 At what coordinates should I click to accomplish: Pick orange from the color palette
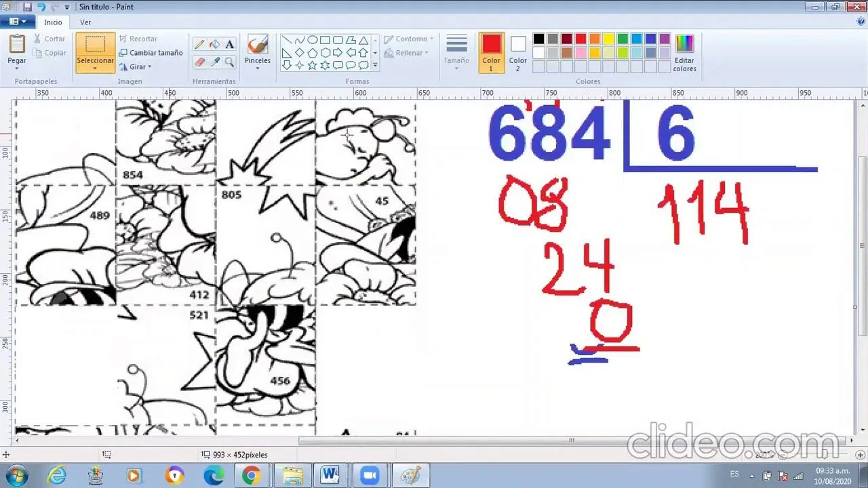tap(595, 39)
